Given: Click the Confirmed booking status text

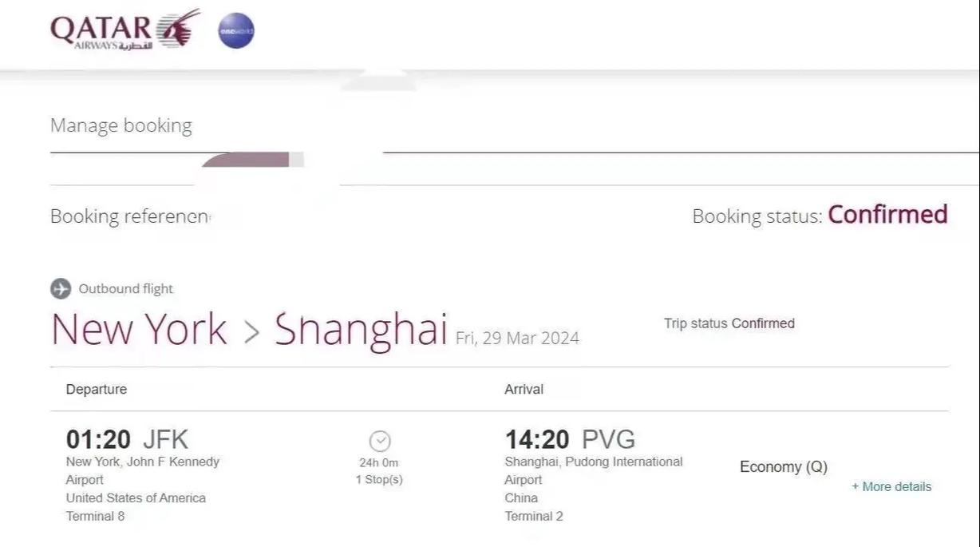Looking at the screenshot, I should [x=887, y=215].
